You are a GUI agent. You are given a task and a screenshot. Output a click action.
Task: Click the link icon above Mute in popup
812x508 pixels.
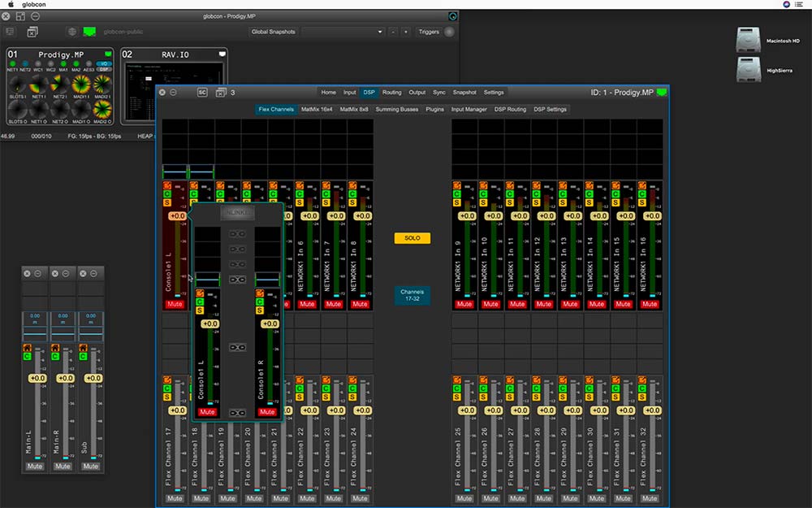click(237, 347)
